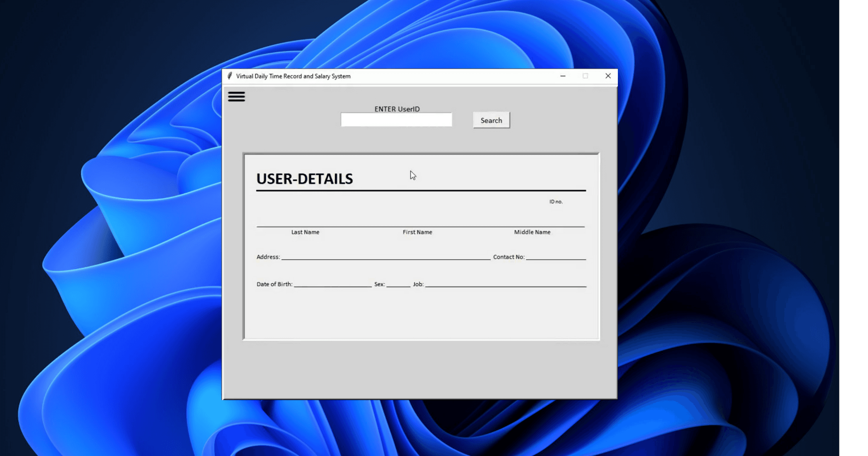Click the disabled maximize window icon
Screen dimensions: 868x456
pos(585,76)
